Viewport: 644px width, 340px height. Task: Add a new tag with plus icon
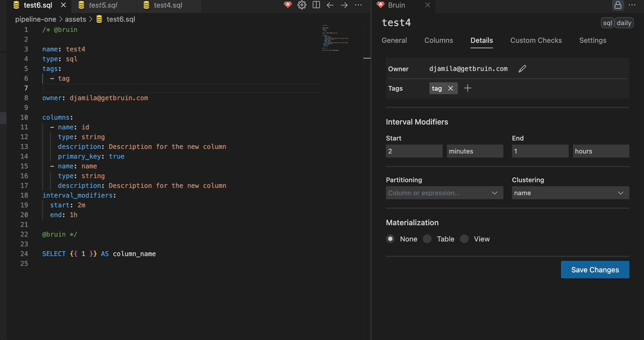point(467,88)
